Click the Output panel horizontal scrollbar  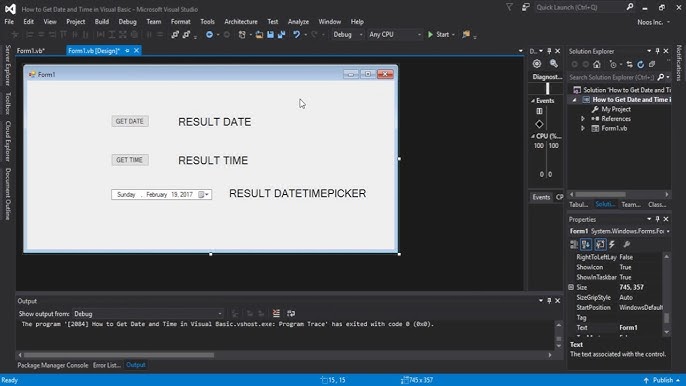coord(284,355)
